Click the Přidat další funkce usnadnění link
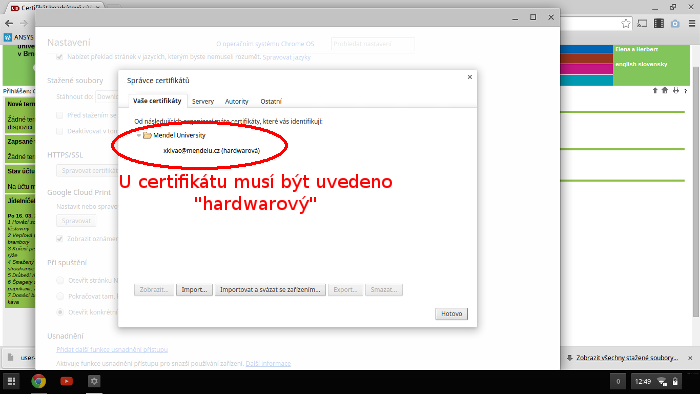The height and width of the screenshot is (394, 700). coord(112,349)
